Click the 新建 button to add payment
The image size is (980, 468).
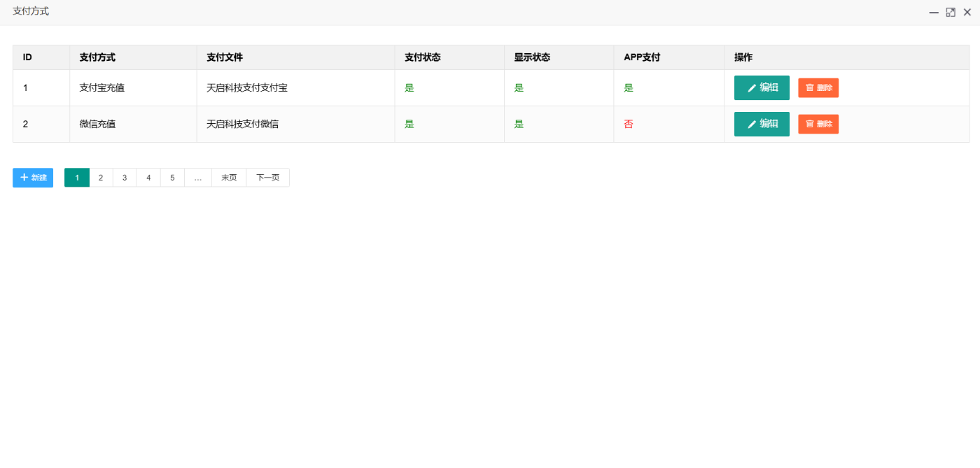tap(33, 178)
